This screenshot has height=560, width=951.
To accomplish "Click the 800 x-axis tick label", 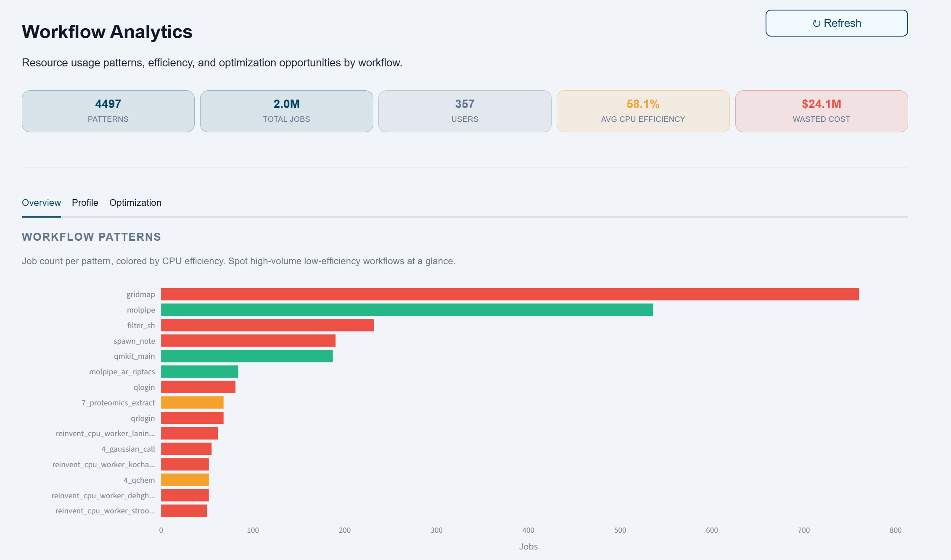I will click(x=896, y=530).
